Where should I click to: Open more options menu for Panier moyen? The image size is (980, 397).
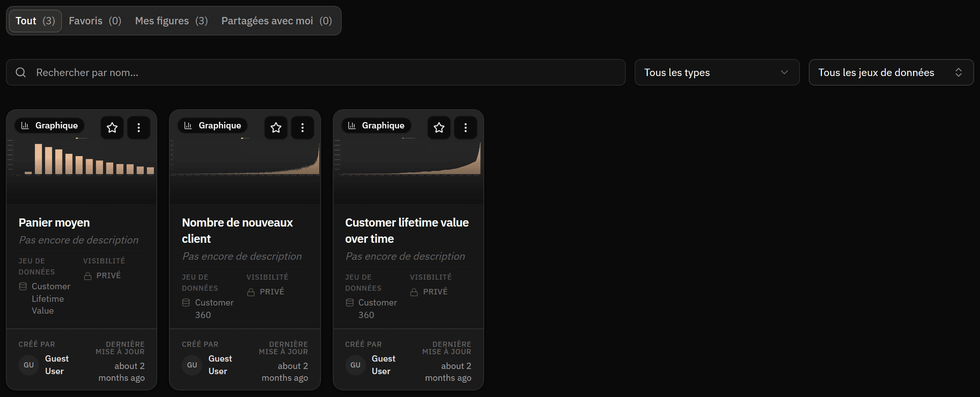coord(139,127)
